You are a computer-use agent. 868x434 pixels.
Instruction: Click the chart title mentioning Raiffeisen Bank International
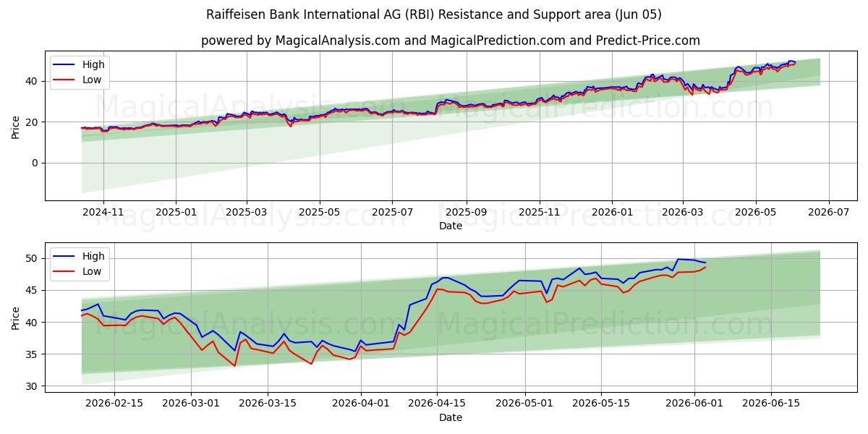click(434, 14)
